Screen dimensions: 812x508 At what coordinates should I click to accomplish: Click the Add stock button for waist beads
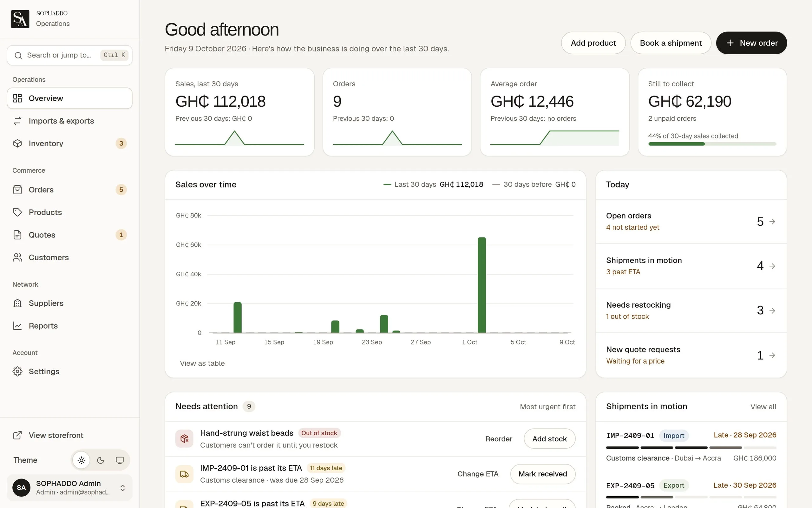550,438
